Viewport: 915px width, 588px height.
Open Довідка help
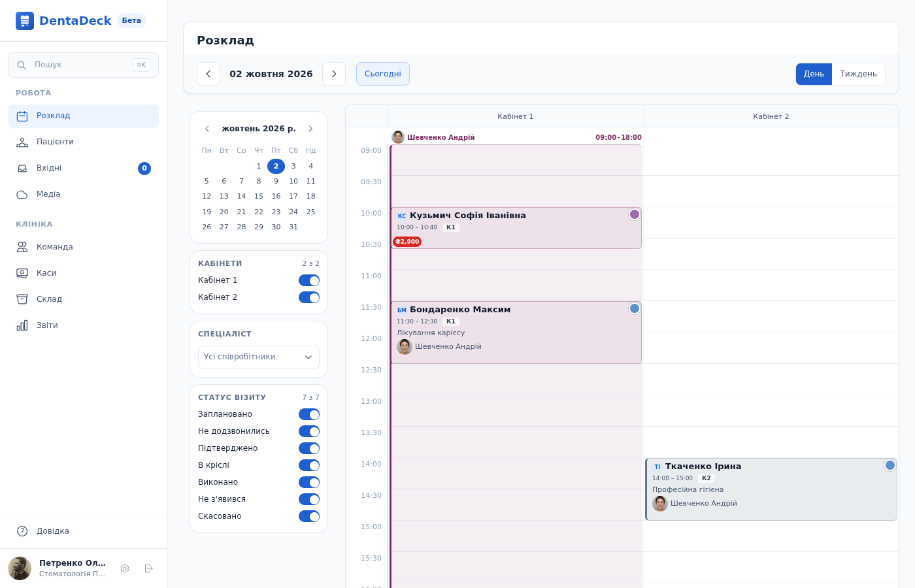pos(83,531)
